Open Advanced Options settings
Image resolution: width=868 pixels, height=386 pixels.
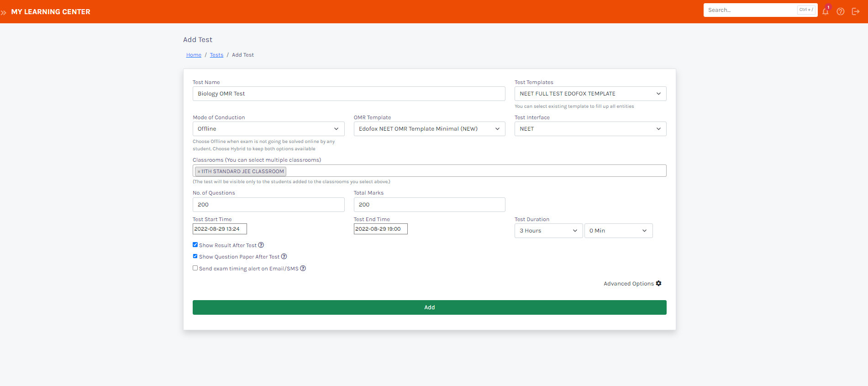pyautogui.click(x=632, y=284)
